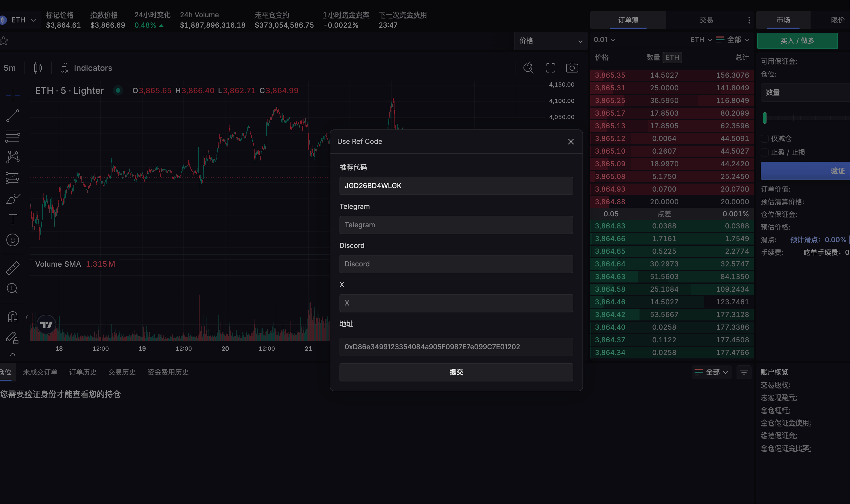850x504 pixels.
Task: Enter fullscreen chart mode
Action: point(550,68)
